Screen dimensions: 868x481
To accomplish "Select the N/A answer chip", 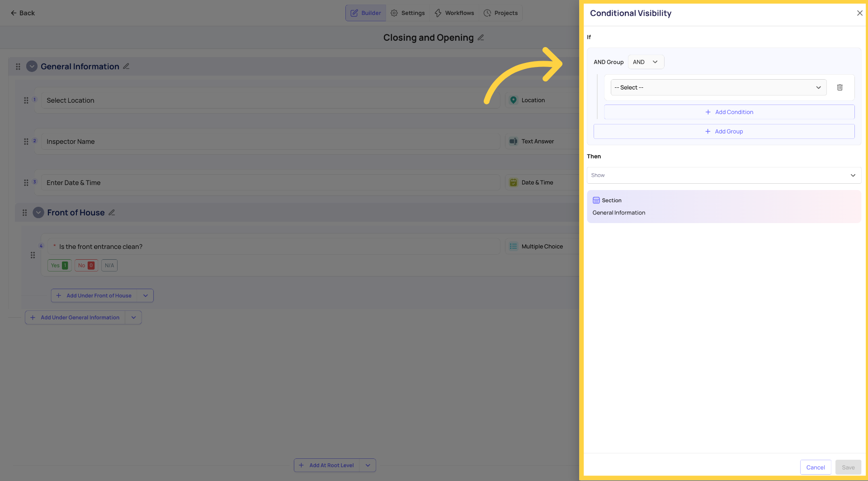I will [109, 266].
